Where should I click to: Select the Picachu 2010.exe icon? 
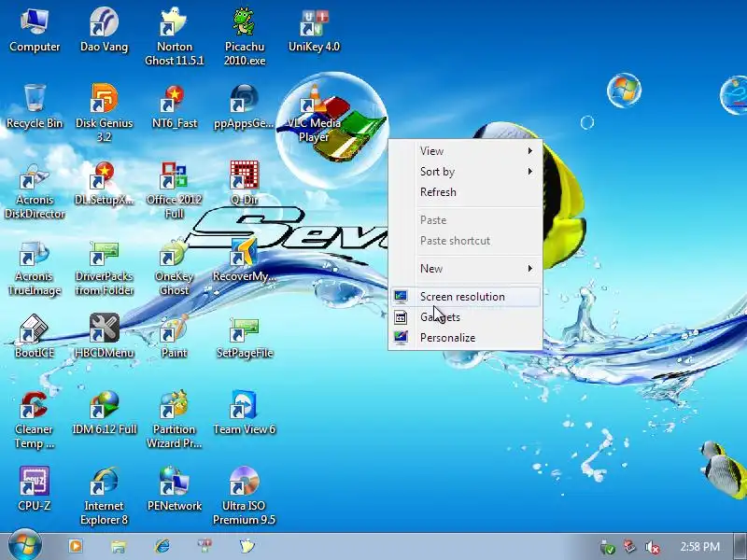pyautogui.click(x=245, y=36)
